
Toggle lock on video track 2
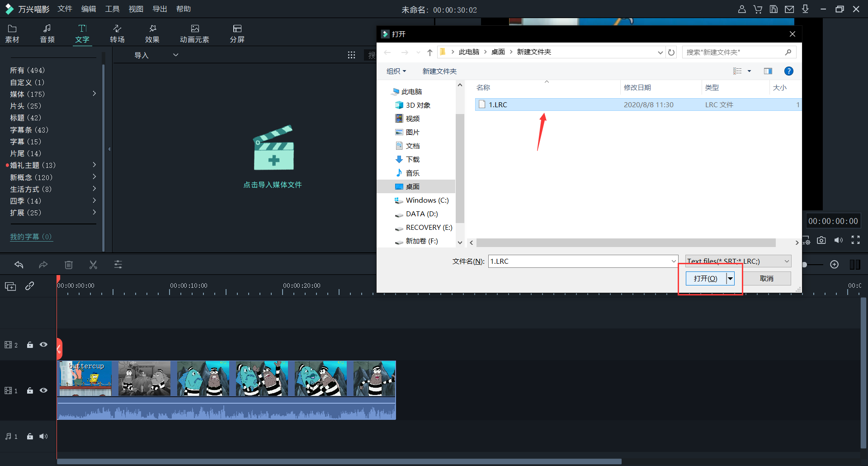(30, 345)
